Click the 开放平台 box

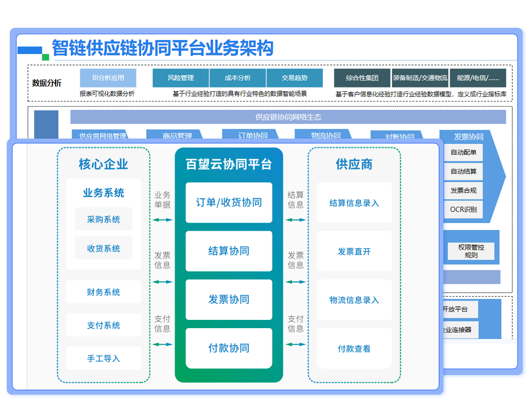pyautogui.click(x=461, y=309)
